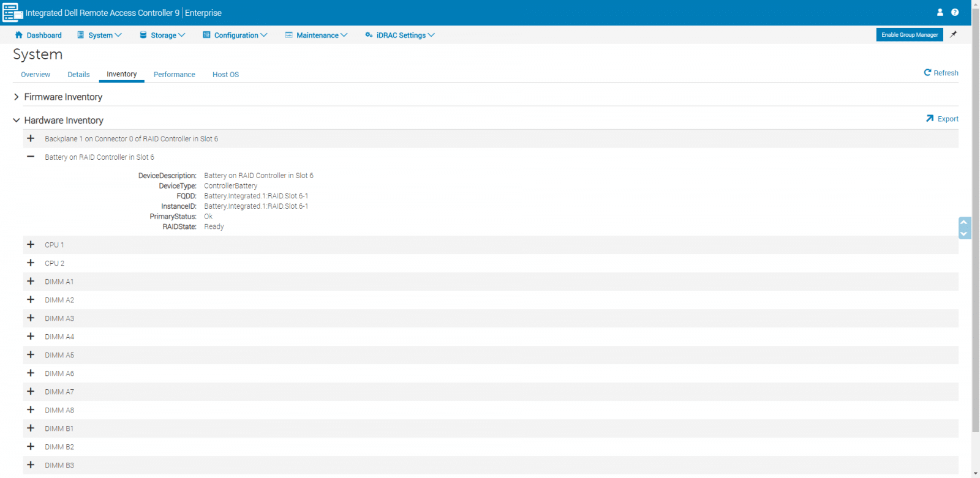This screenshot has height=478, width=980.
Task: Click the page vertical scrollbar
Action: pos(975,220)
